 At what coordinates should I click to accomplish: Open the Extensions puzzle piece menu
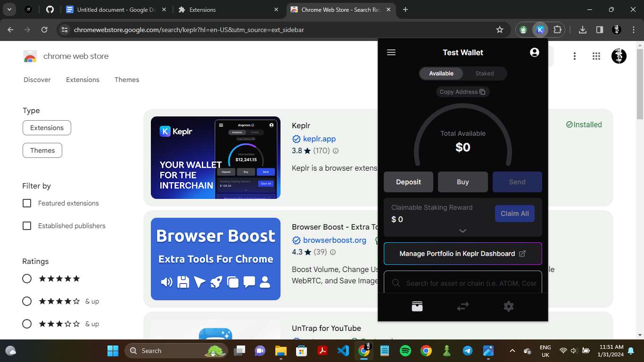(x=557, y=30)
